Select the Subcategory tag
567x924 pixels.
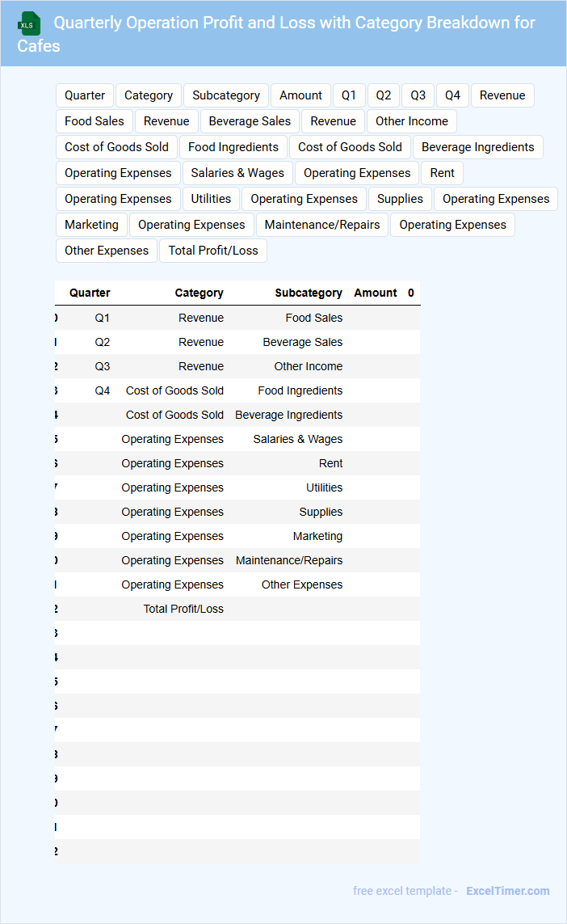[x=226, y=95]
